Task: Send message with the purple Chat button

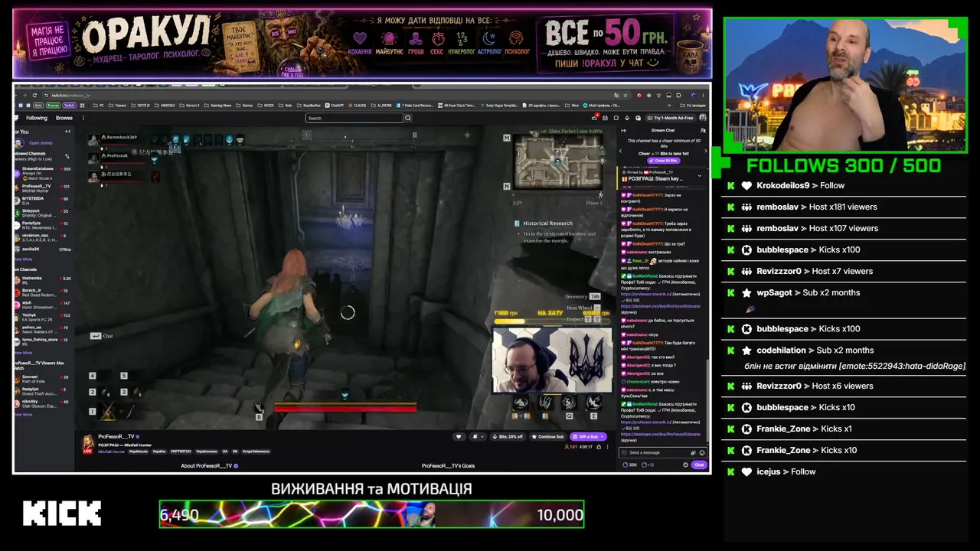Action: (x=698, y=465)
